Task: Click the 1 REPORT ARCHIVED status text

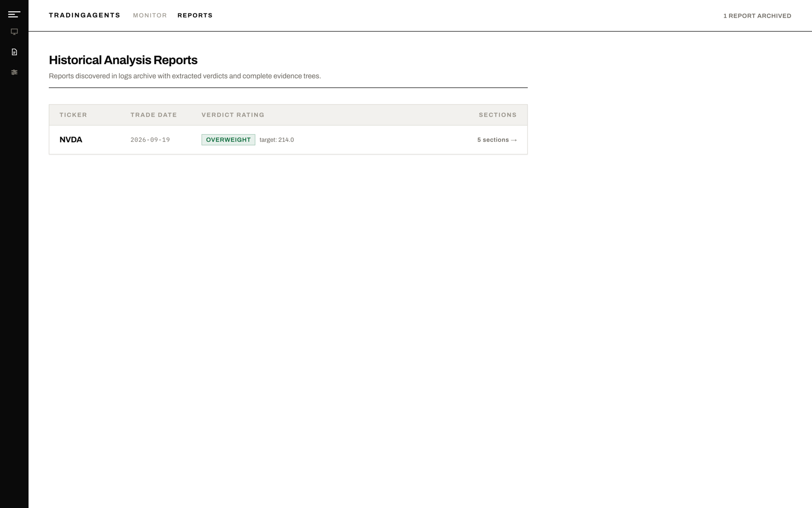Action: (x=757, y=16)
